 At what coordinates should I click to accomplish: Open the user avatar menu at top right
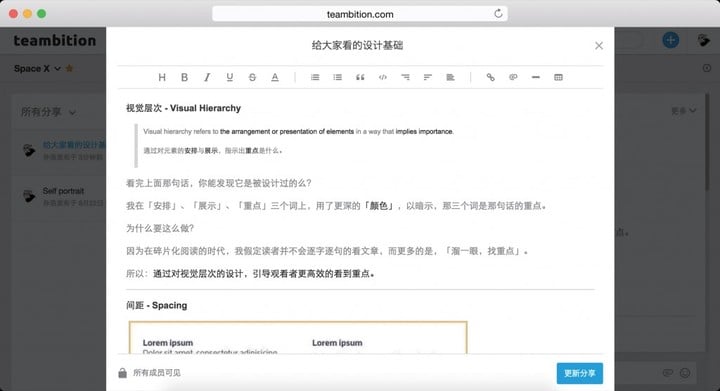[x=703, y=40]
